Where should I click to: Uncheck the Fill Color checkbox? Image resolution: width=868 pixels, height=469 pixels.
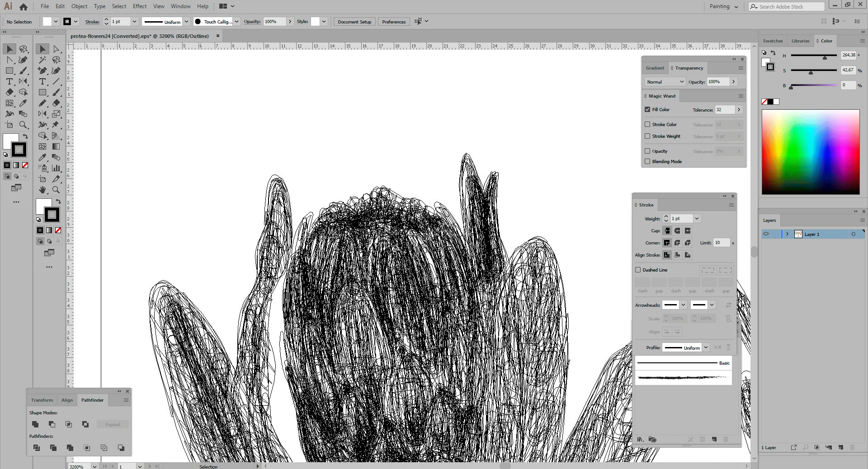click(647, 109)
